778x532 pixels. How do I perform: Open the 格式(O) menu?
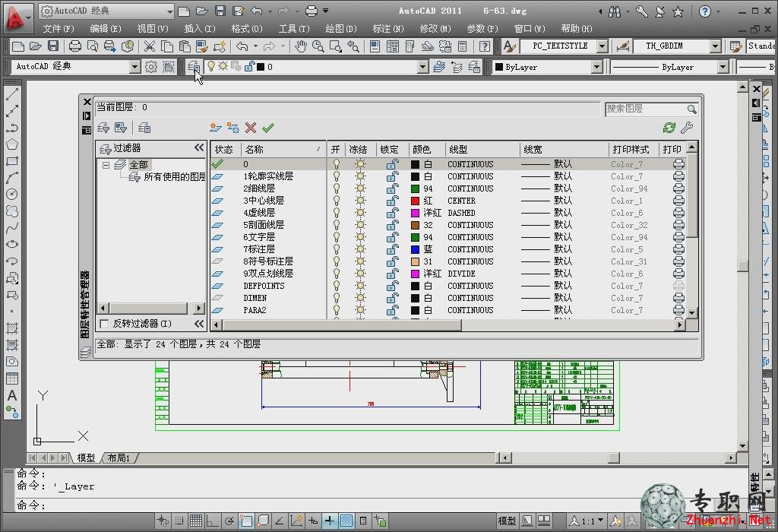[247, 28]
